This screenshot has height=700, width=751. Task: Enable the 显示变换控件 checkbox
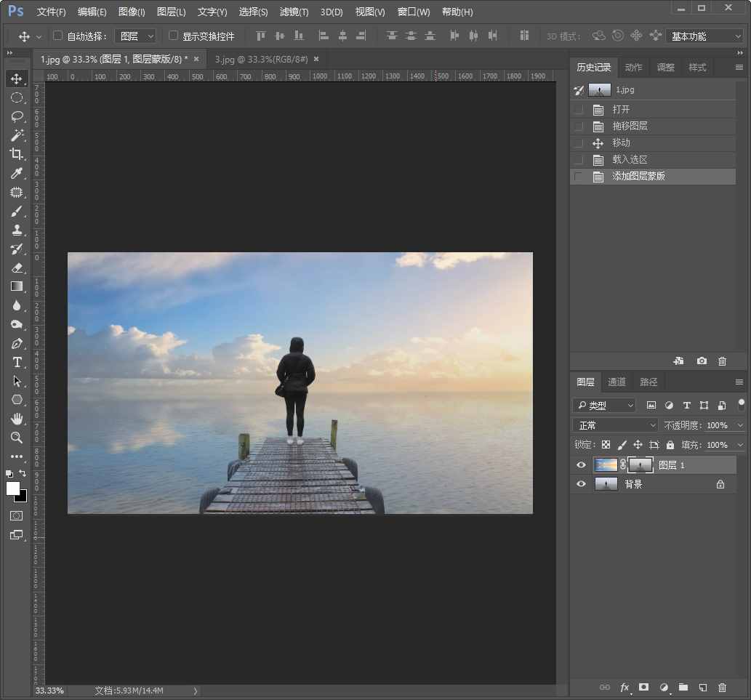coord(173,36)
